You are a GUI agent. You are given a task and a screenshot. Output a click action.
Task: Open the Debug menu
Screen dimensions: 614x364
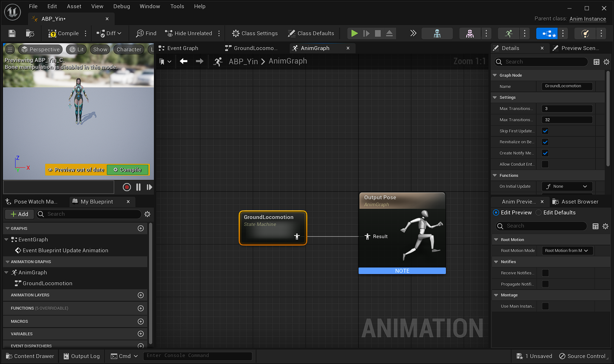click(122, 6)
